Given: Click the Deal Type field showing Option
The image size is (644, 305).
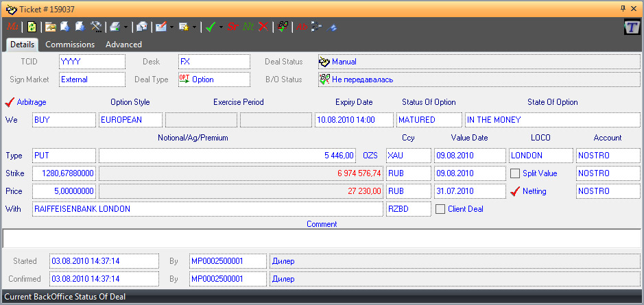Looking at the screenshot, I should tap(214, 80).
